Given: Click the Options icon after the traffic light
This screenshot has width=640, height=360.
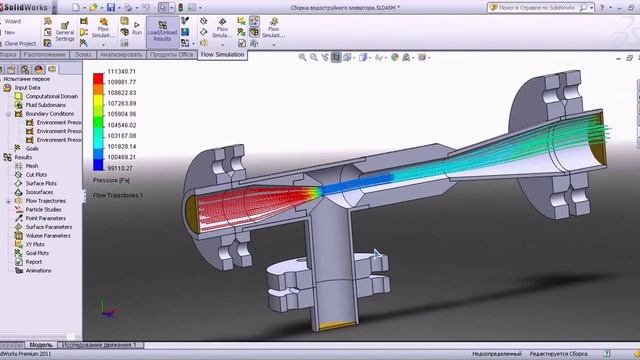Looking at the screenshot, I should point(192,7).
